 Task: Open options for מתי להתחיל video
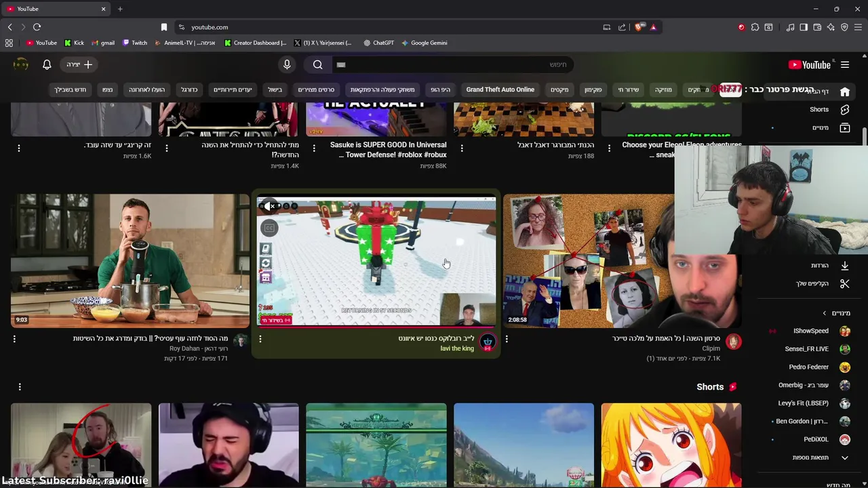(x=167, y=147)
